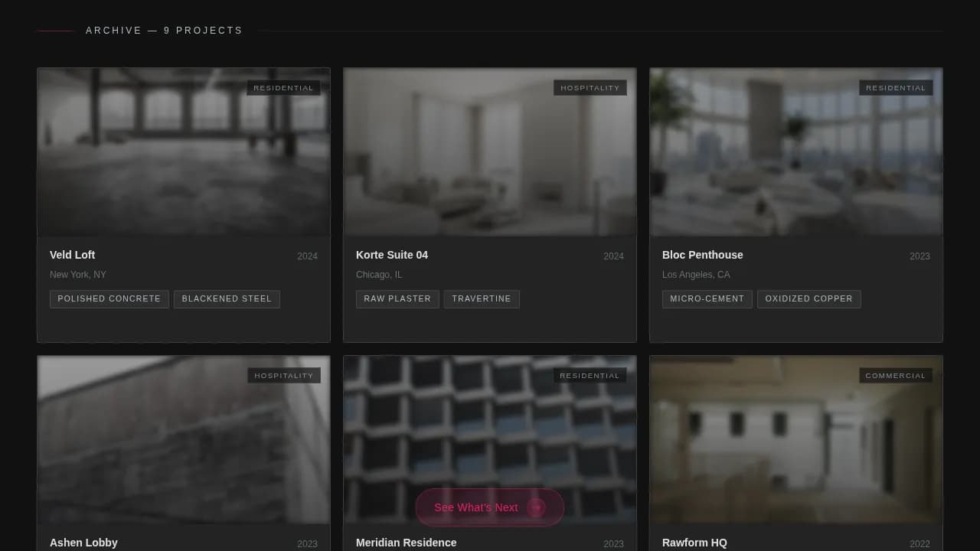Click the Los Angeles, CA location text
This screenshot has height=551, width=980.
(x=696, y=275)
